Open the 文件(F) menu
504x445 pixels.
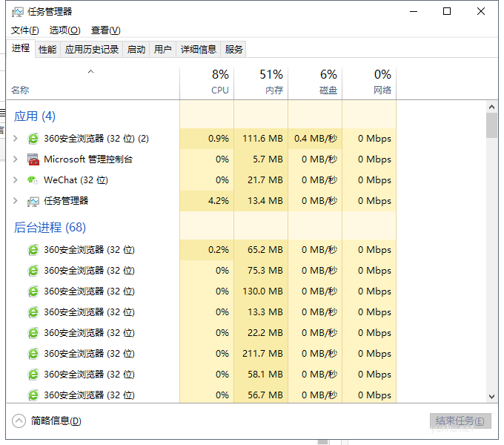(25, 30)
